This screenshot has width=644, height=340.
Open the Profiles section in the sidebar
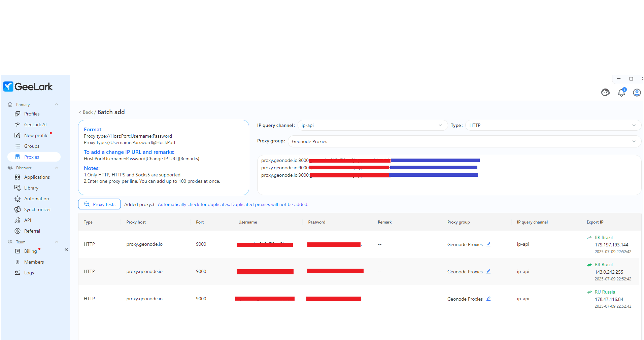tap(32, 114)
